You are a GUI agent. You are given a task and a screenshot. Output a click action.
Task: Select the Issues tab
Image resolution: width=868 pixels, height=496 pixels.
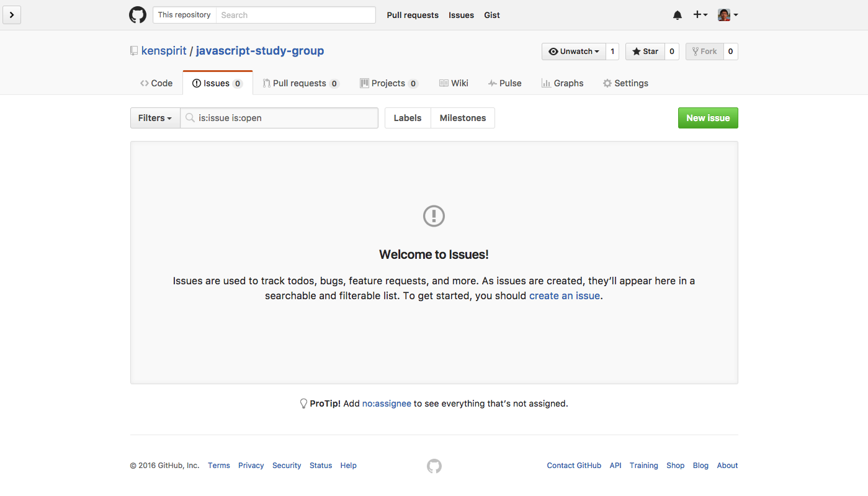(x=218, y=83)
